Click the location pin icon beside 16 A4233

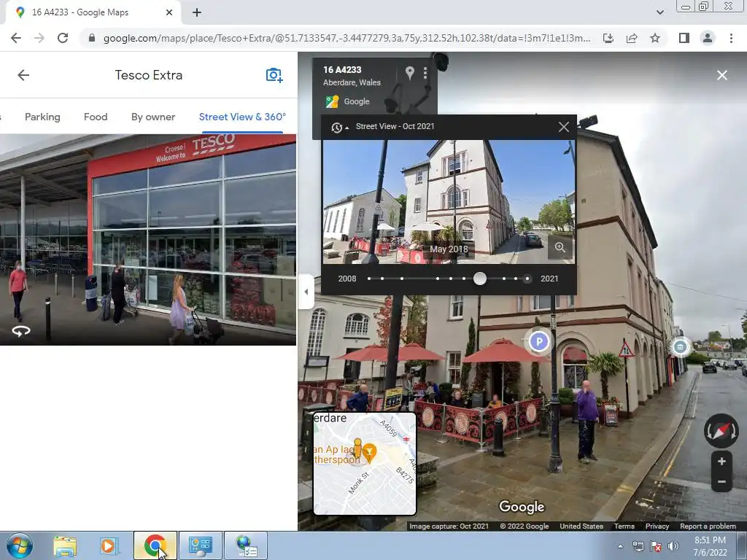(410, 73)
